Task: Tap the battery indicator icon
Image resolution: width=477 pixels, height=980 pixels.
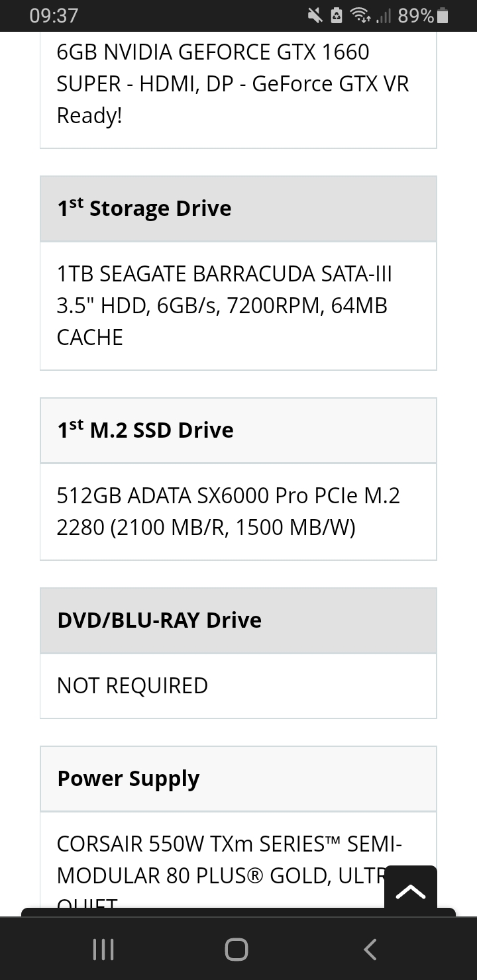Action: tap(443, 15)
